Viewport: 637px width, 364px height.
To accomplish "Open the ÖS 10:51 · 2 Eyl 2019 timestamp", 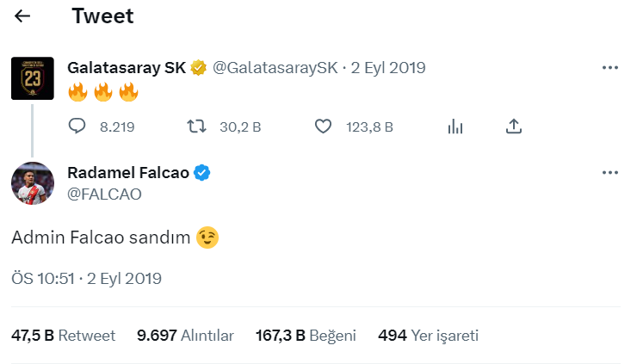I will 87,279.
